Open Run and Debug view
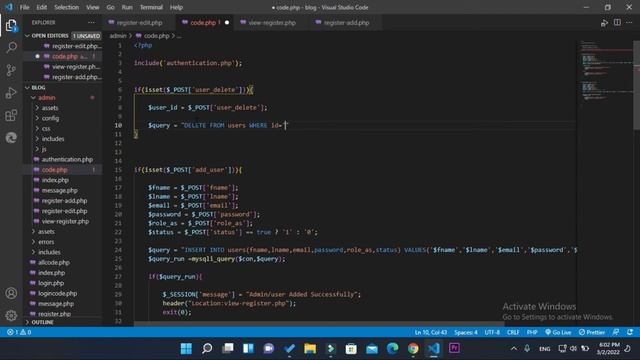This screenshot has height=360, width=640. pos(11,93)
